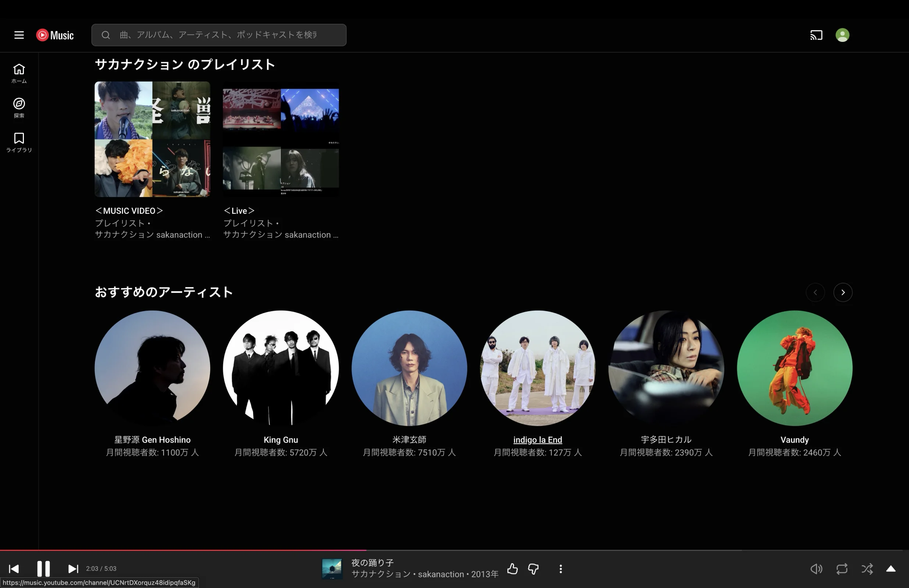This screenshot has width=909, height=588.
Task: Open Vaundy artist photo
Action: (794, 368)
